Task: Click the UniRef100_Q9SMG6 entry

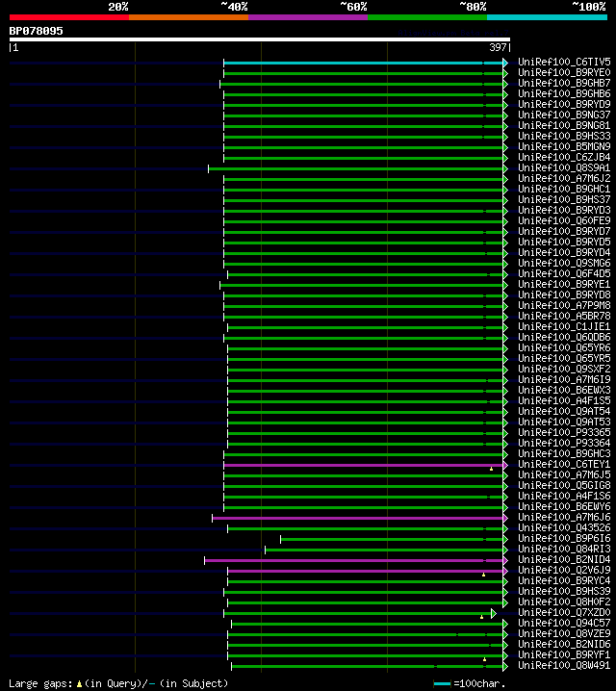Action: (564, 263)
